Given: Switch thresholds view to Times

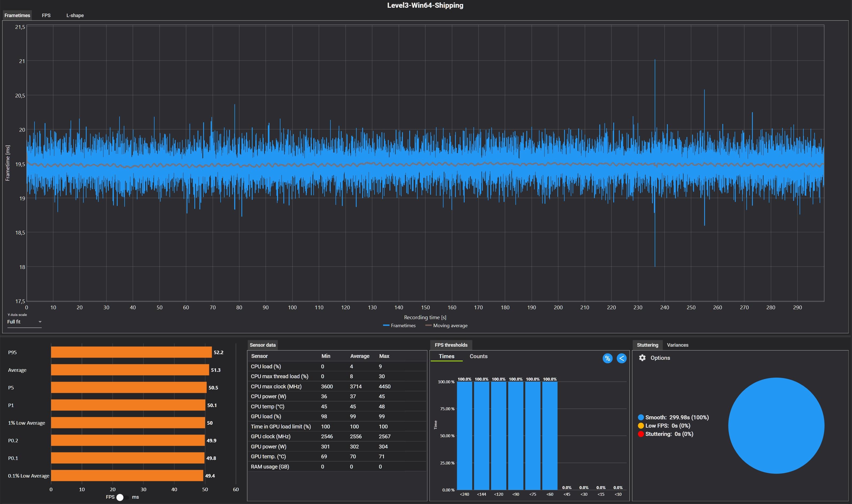Looking at the screenshot, I should click(446, 356).
